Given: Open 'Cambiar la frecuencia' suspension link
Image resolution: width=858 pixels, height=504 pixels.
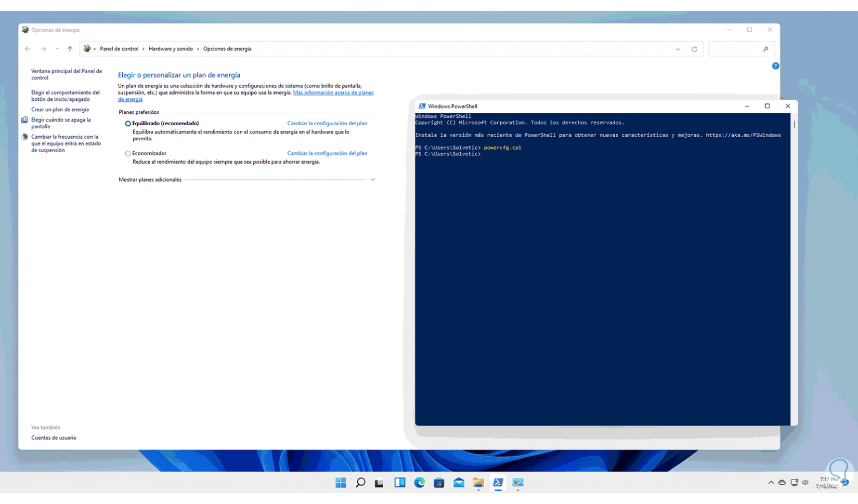Looking at the screenshot, I should 66,143.
